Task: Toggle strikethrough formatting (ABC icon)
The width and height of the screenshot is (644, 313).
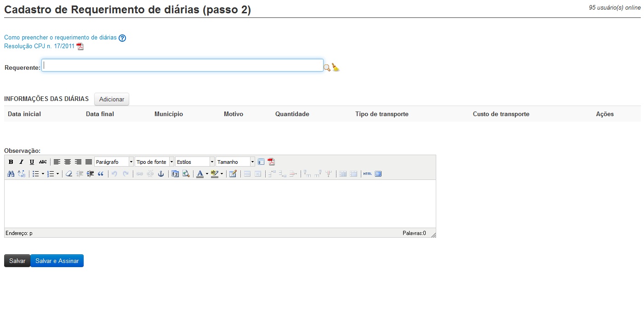Action: point(43,162)
